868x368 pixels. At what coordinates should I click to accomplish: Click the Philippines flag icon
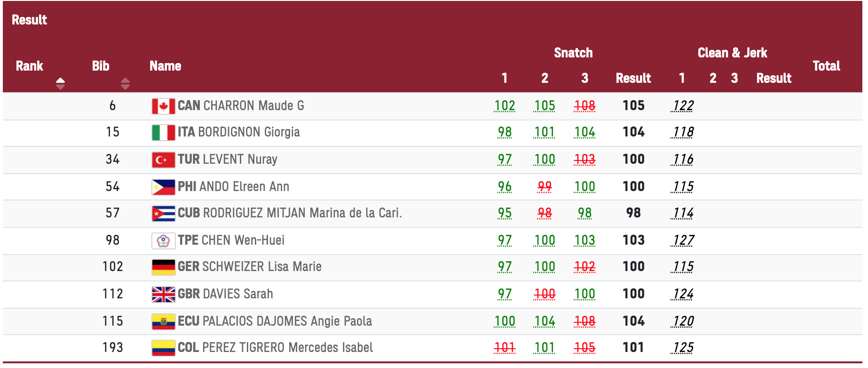click(x=163, y=187)
